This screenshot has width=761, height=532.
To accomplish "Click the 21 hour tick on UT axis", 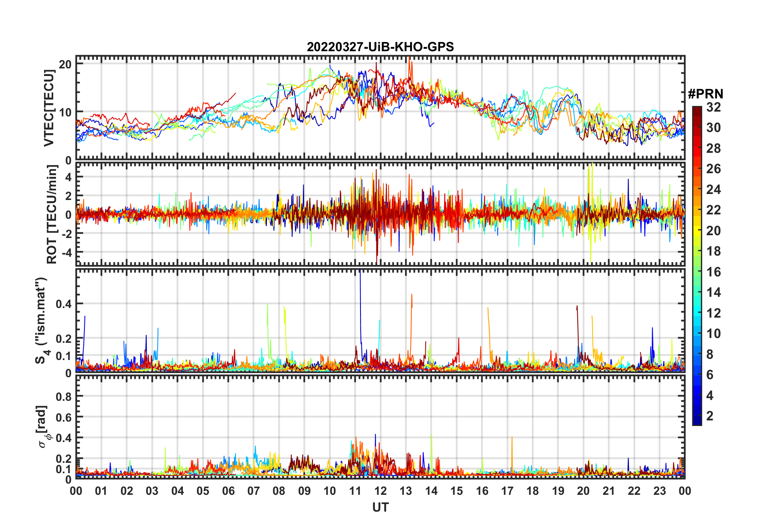I will click(x=609, y=491).
